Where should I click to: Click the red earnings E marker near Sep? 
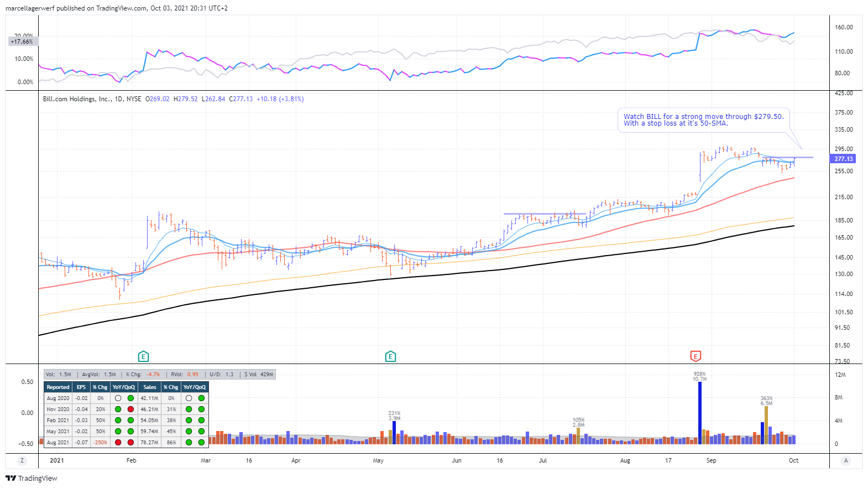(696, 356)
